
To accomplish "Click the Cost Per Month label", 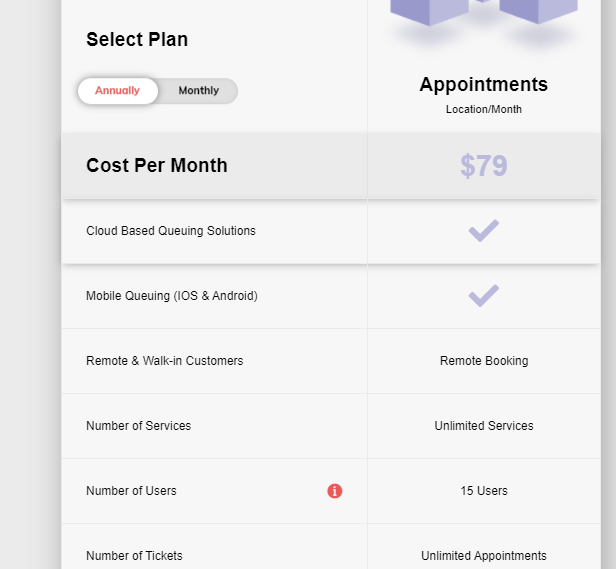I will 157,166.
